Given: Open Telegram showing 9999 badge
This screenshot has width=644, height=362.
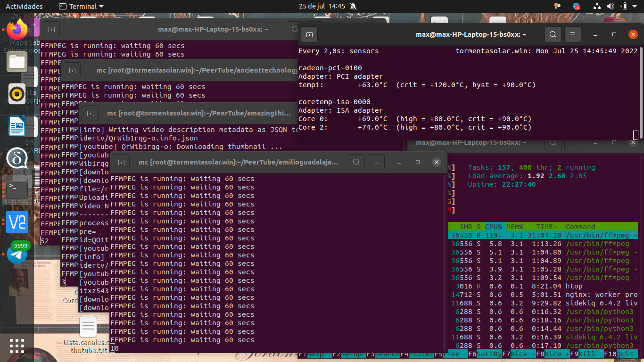Looking at the screenshot, I should [x=17, y=254].
